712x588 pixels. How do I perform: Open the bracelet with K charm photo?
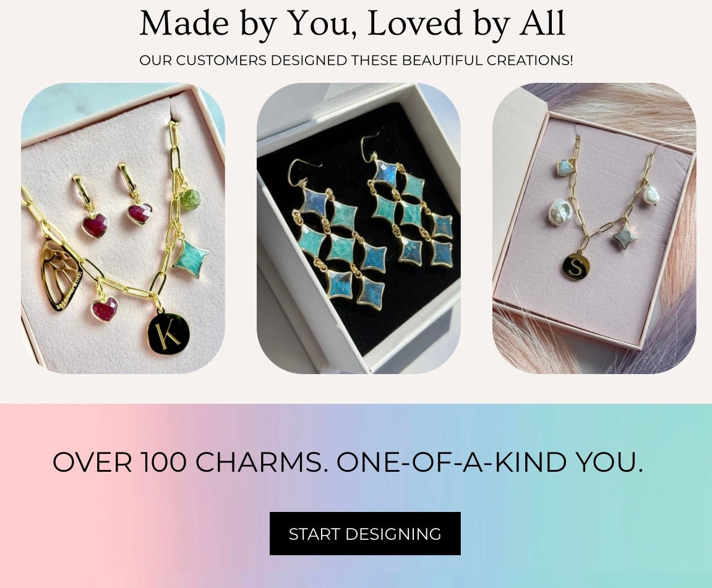pos(123,228)
